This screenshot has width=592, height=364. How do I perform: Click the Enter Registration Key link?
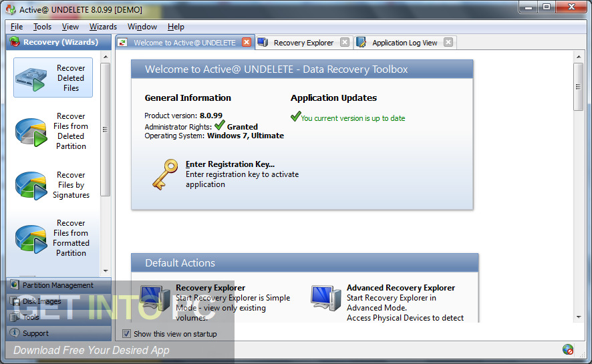(230, 164)
